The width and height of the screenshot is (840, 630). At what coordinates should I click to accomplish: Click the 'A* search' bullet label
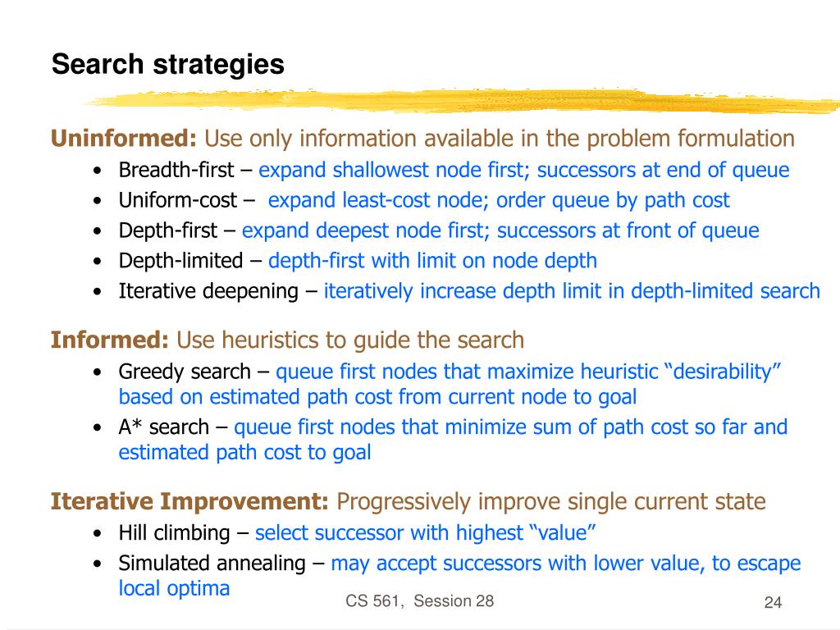pos(163,427)
